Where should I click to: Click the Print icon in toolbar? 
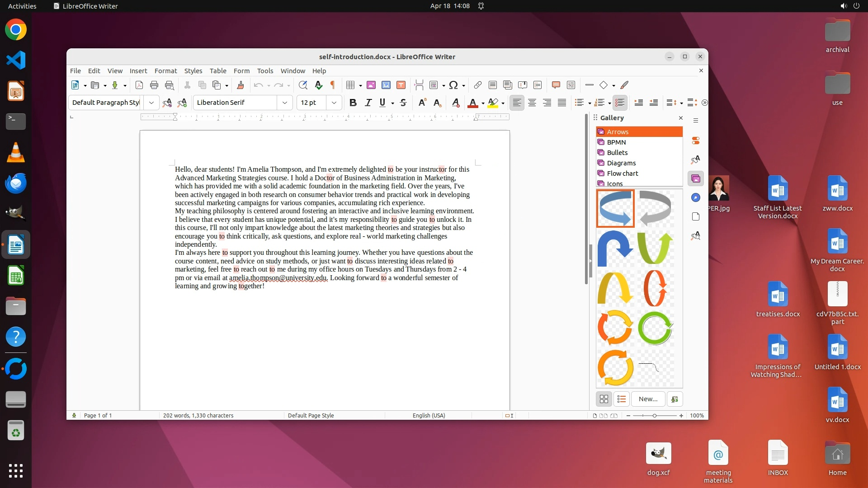coord(154,85)
